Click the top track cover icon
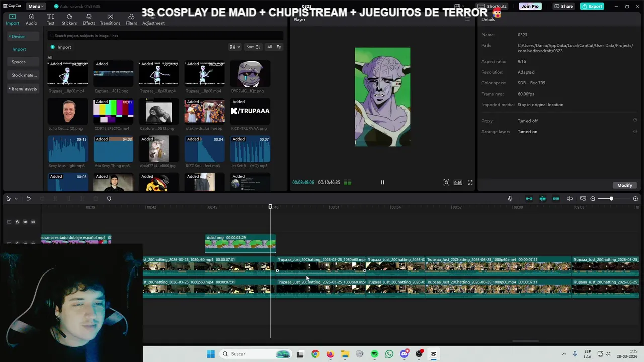The image size is (644, 362). click(x=9, y=222)
